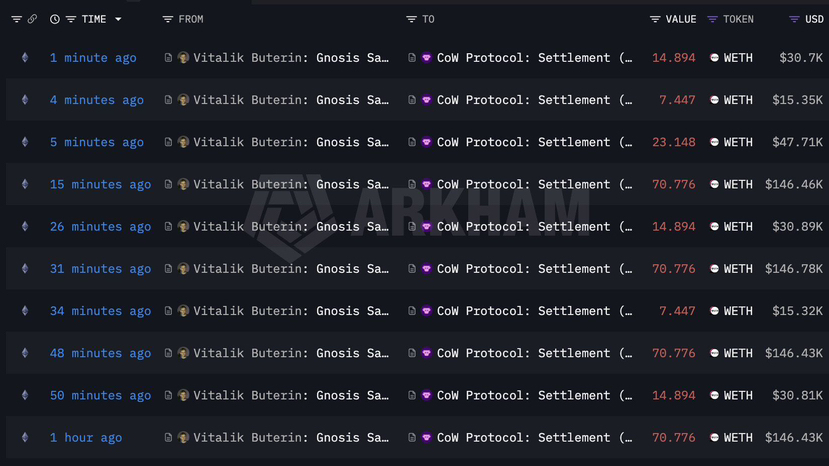Open the filter icon next to FROM

tap(168, 19)
